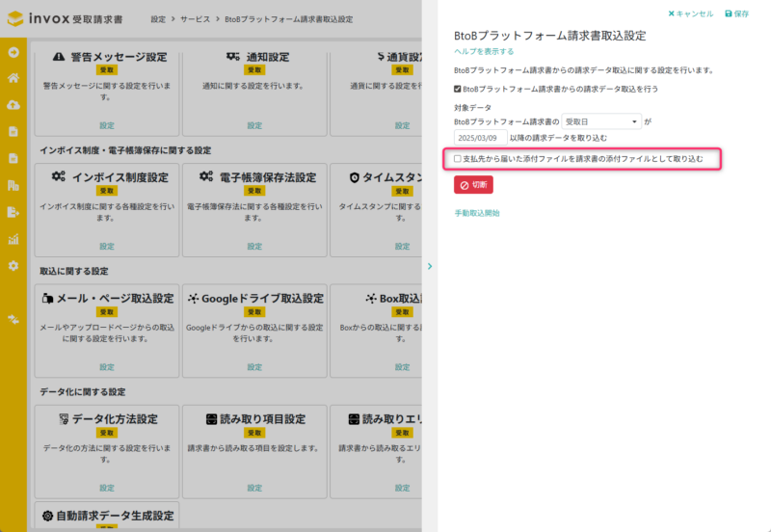Screen dimensions: 771x532
Task: Open the settings gear sidebar icon
Action: point(13,265)
